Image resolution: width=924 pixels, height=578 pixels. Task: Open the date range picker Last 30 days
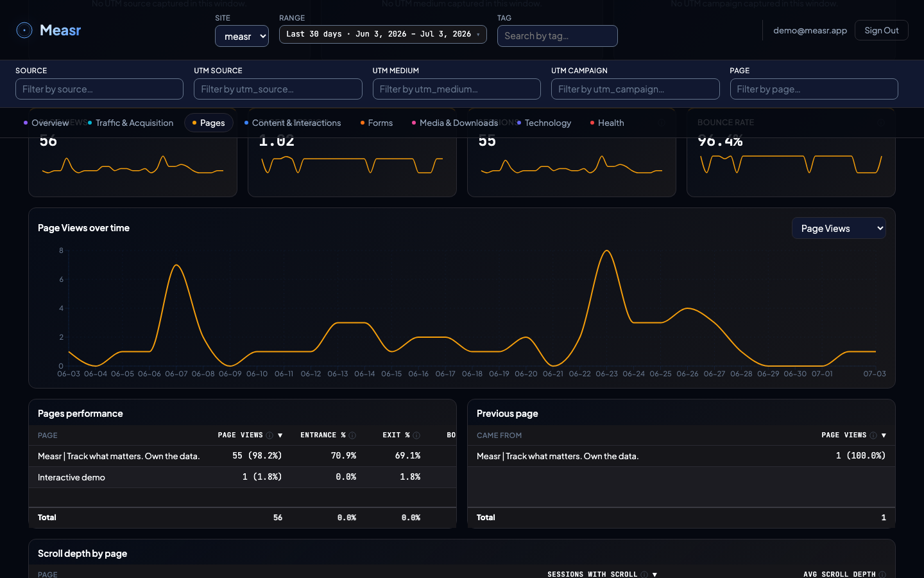383,34
